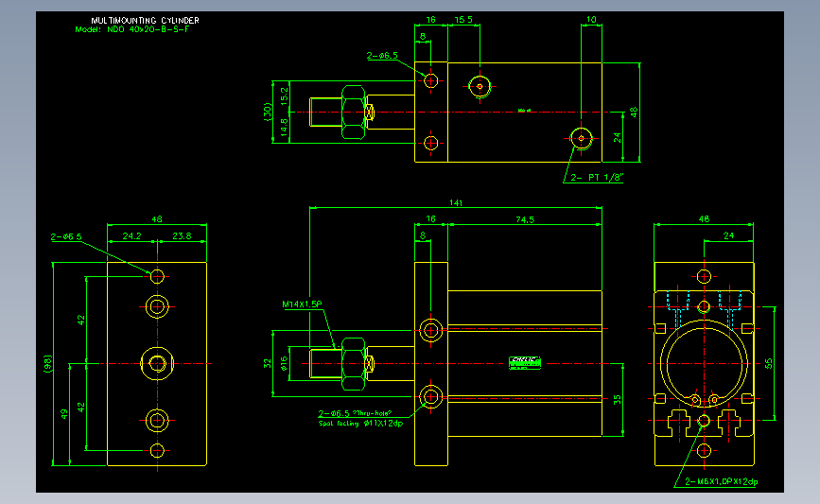Click the 141 overall length dimension
The width and height of the screenshot is (820, 504).
pyautogui.click(x=456, y=202)
